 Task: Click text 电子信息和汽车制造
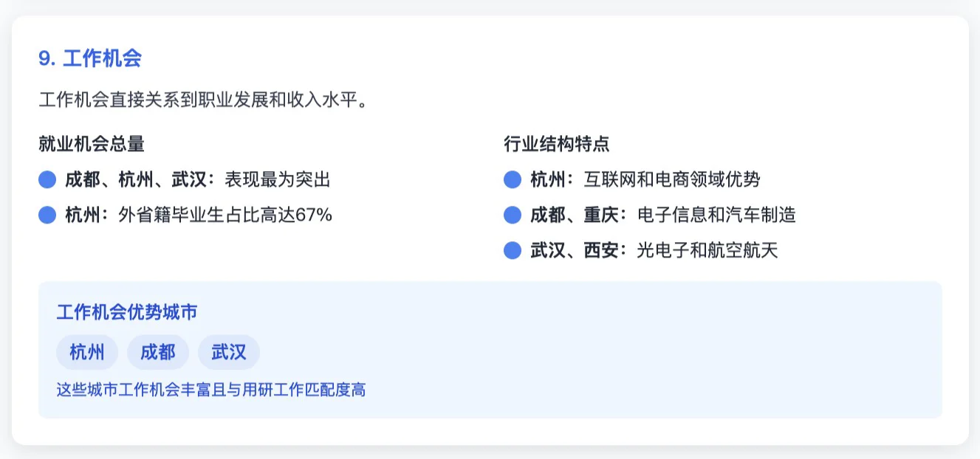[716, 215]
